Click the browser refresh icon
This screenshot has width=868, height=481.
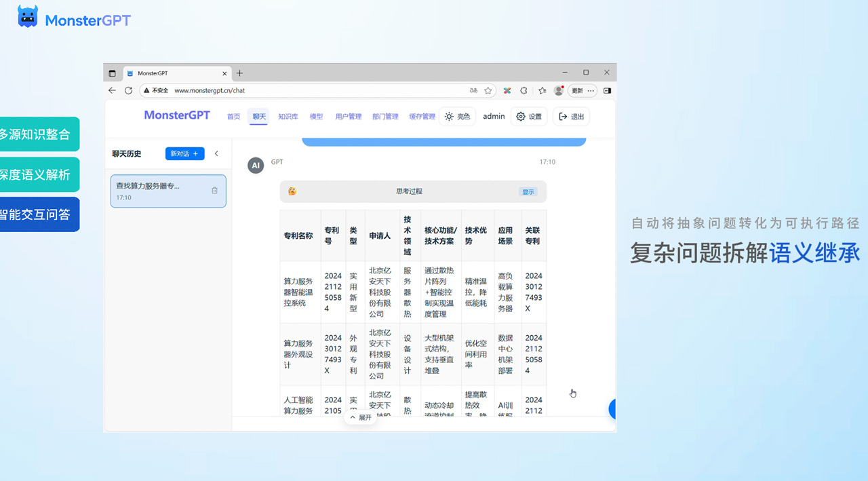pos(129,90)
